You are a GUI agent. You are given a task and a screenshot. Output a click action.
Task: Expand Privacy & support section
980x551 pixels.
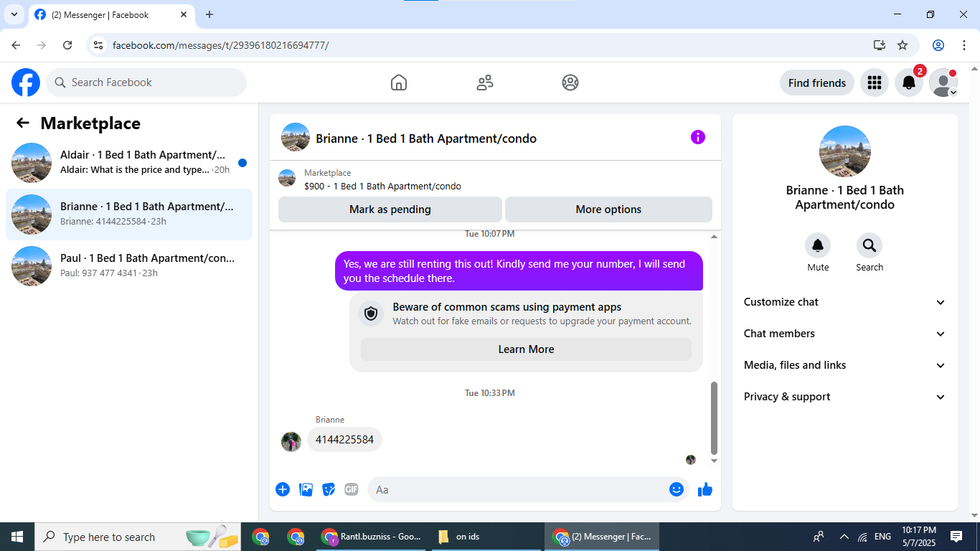pyautogui.click(x=845, y=397)
